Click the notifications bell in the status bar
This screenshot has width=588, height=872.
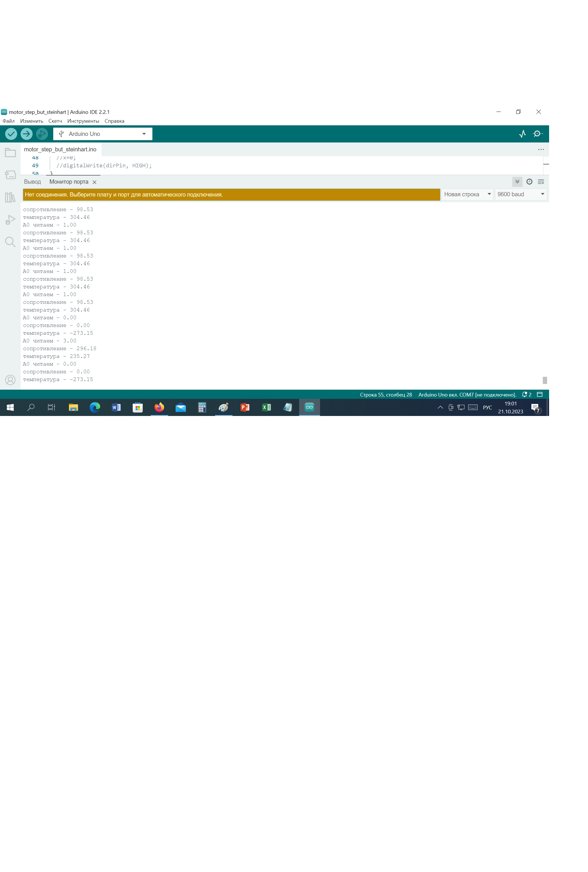point(525,395)
